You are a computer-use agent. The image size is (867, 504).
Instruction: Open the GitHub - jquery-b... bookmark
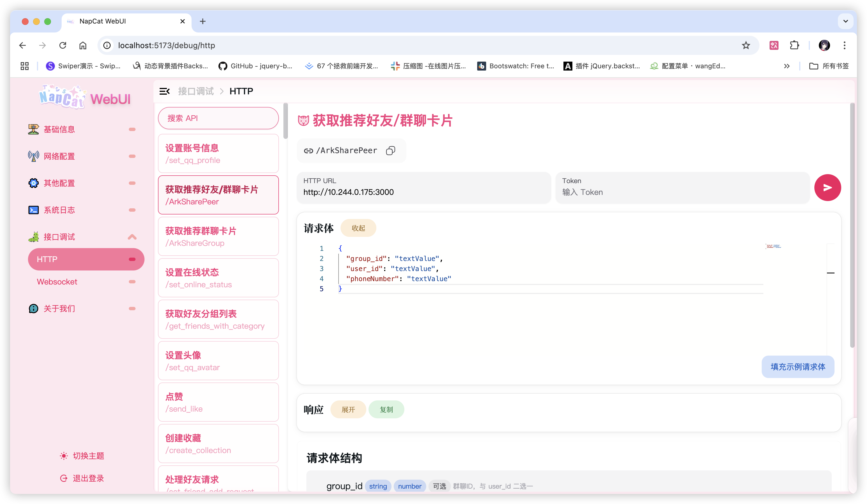[255, 66]
